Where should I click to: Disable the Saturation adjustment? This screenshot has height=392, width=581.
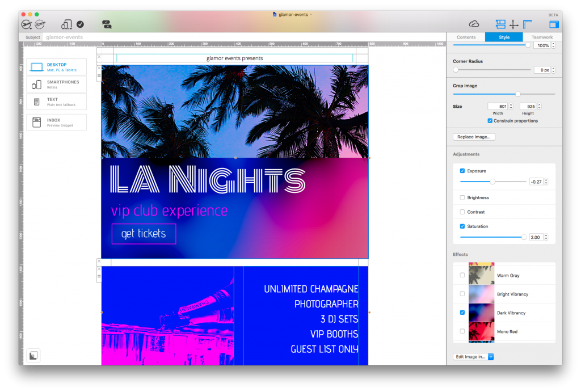click(x=462, y=226)
